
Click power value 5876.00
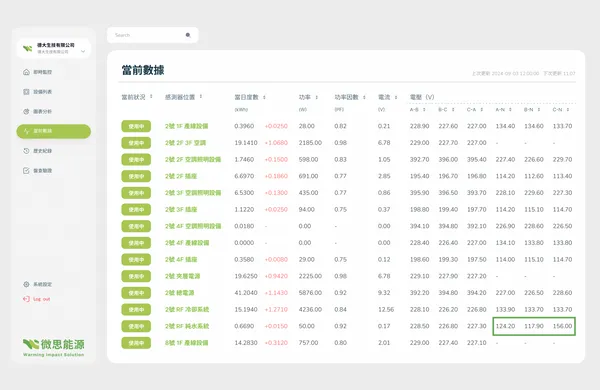(310, 293)
